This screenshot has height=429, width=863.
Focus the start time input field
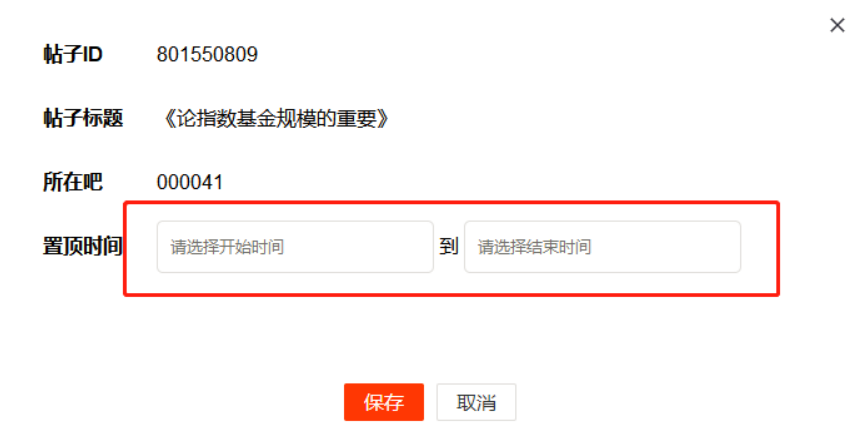click(295, 247)
